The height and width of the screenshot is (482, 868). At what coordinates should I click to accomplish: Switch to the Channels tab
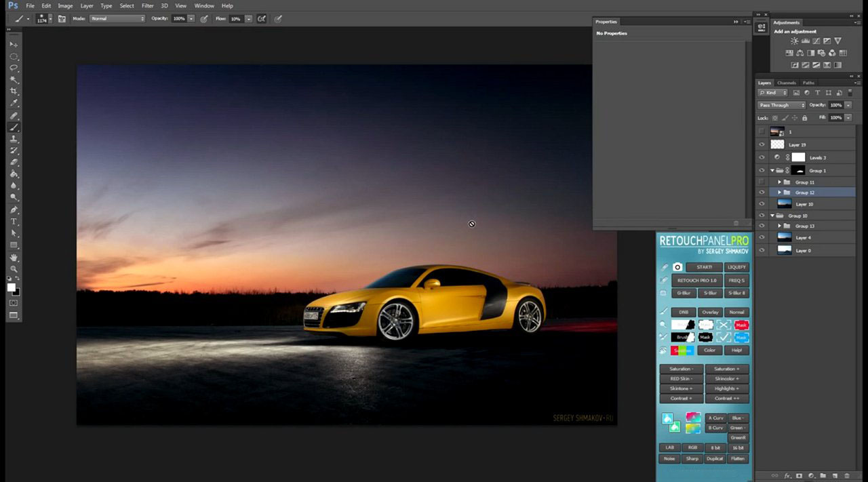point(787,83)
